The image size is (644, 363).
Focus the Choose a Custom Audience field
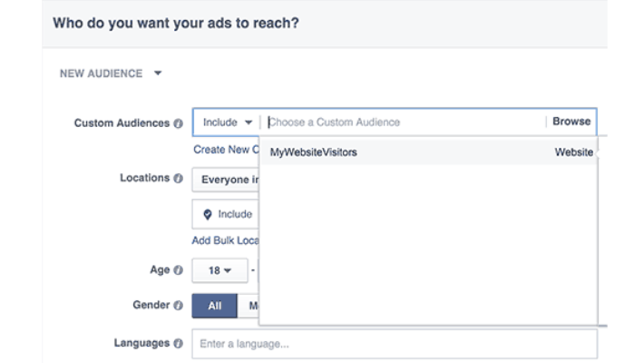pos(404,123)
